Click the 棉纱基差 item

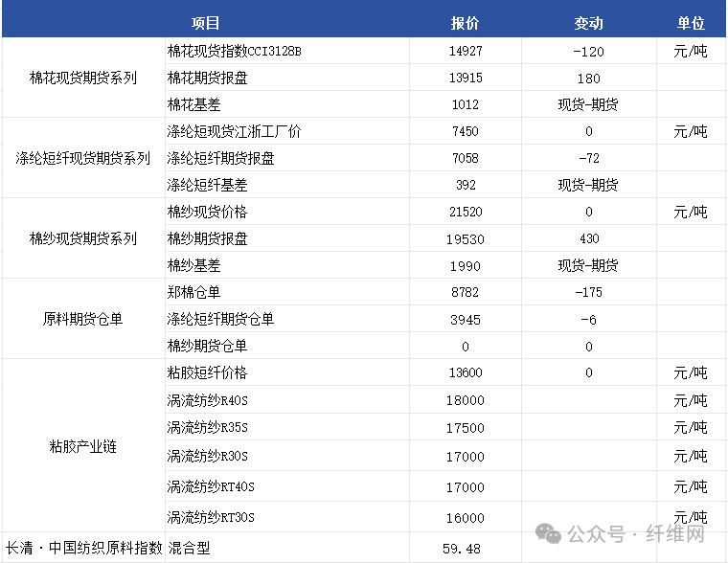[193, 265]
